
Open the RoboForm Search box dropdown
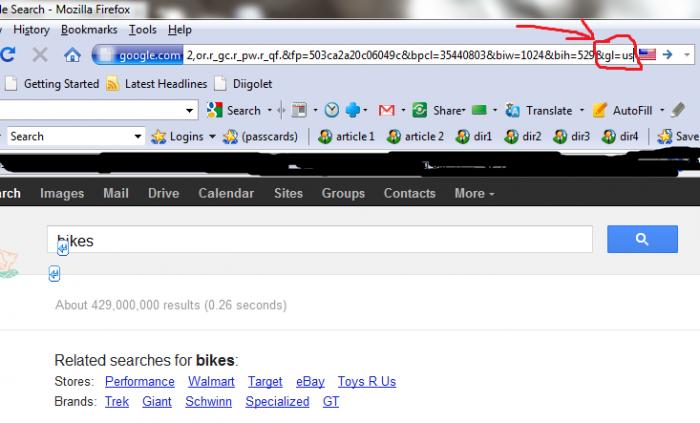click(138, 136)
